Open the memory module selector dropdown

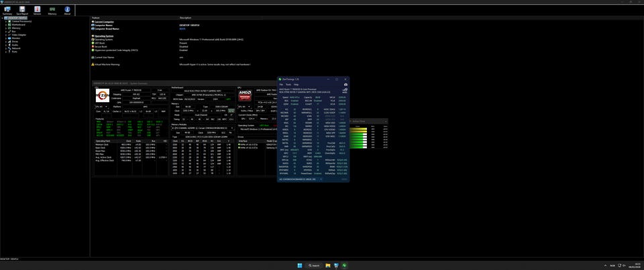click(234, 127)
